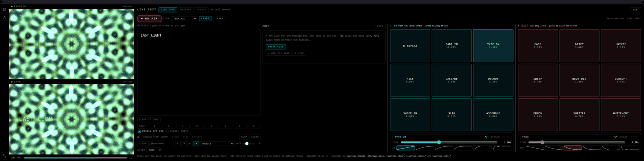Choose the first OUT easing curve
This screenshot has width=644, height=161.
pyautogui.click(x=535, y=148)
